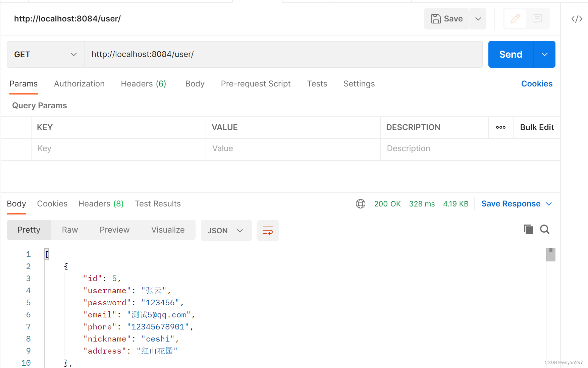Image resolution: width=588 pixels, height=368 pixels.
Task: Click the edit request pencil icon
Action: click(x=515, y=19)
